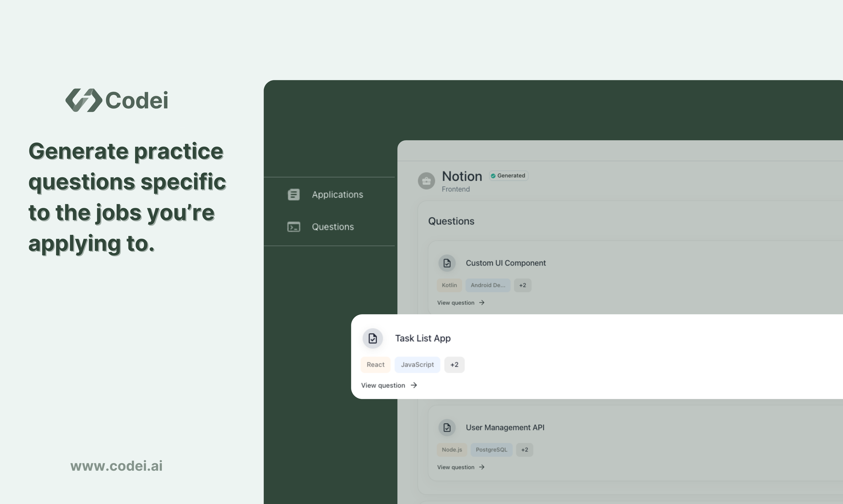Expand +2 tags on Task List App

pyautogui.click(x=454, y=365)
